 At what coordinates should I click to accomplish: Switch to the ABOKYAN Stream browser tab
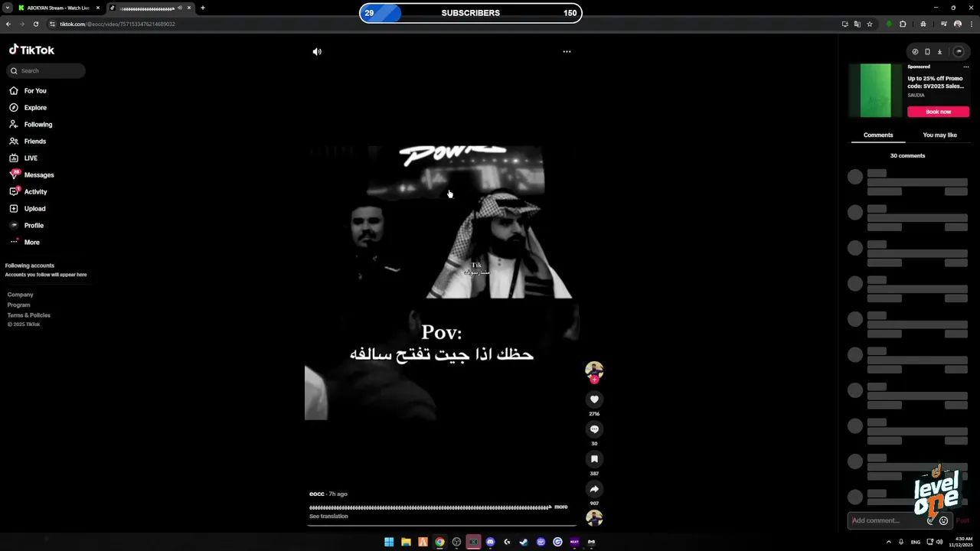click(x=58, y=8)
